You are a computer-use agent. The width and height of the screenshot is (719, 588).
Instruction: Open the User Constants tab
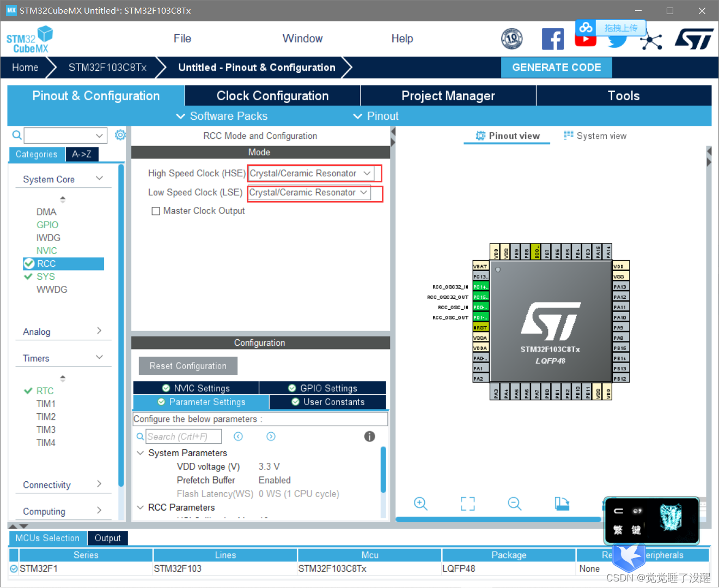pyautogui.click(x=328, y=402)
